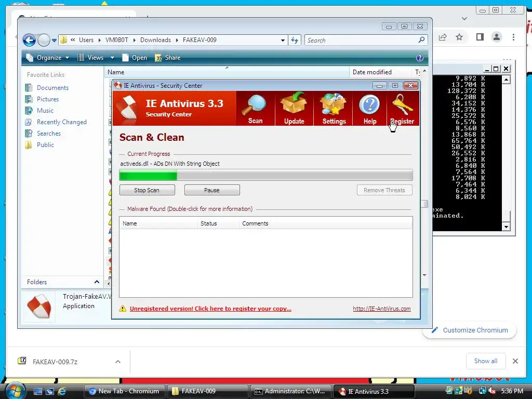Open the http://IE-AntiVirus.com link
This screenshot has height=399, width=532.
[x=382, y=309]
